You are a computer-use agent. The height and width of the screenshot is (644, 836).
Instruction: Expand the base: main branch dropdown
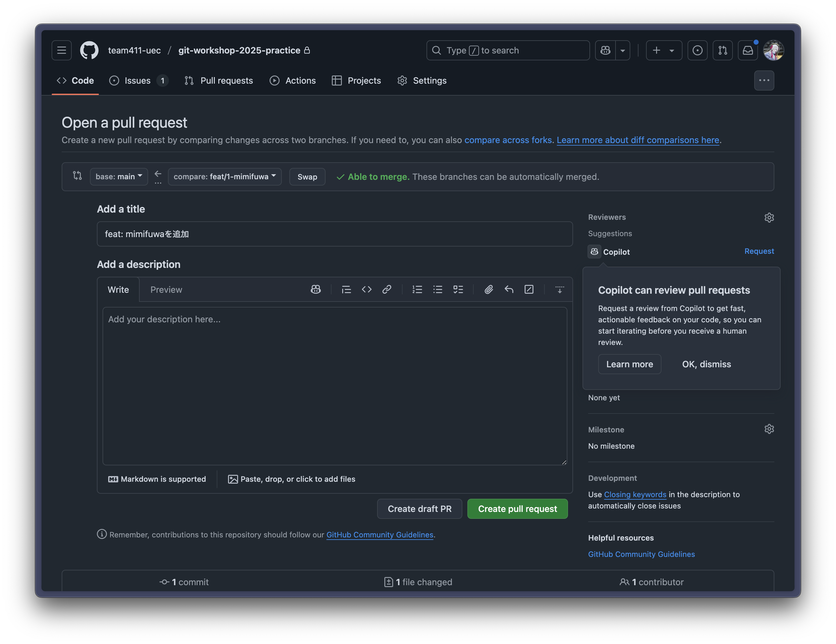point(119,176)
